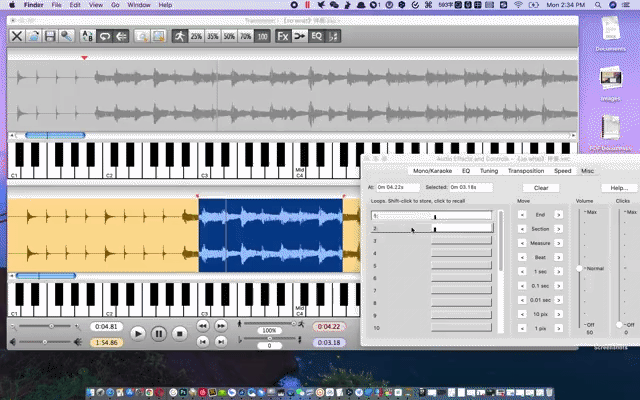The image size is (640, 400).
Task: Switch to the Transposition tab
Action: pos(526,171)
